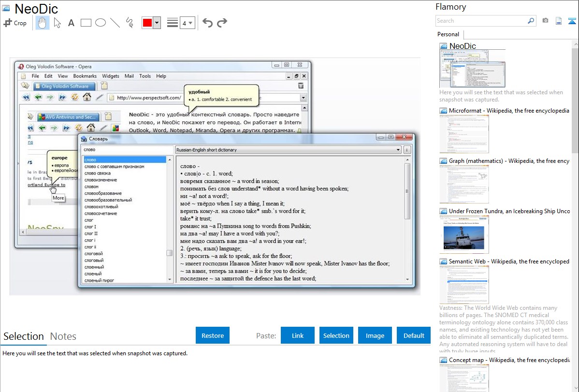Screen dimensions: 579x392
Task: Activate the hand pan tool
Action: pyautogui.click(x=43, y=23)
